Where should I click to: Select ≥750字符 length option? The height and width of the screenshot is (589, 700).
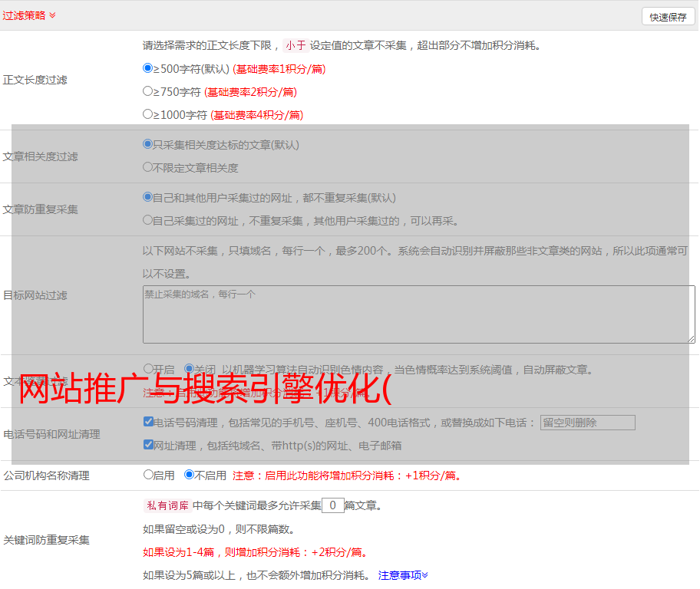tap(148, 91)
